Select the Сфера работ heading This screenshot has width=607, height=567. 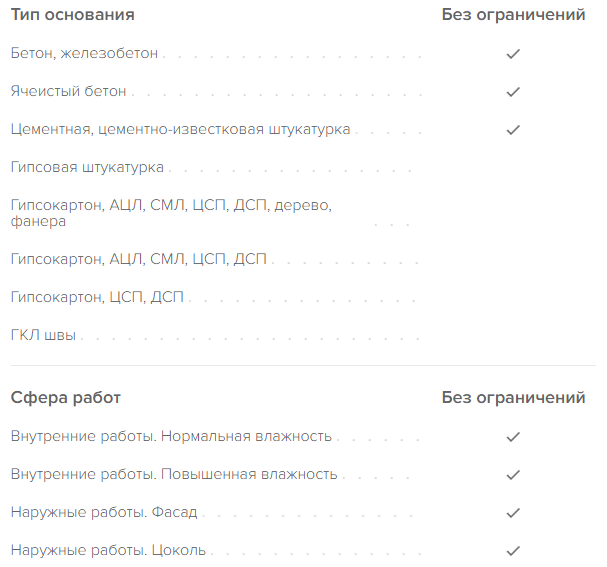[x=66, y=398]
